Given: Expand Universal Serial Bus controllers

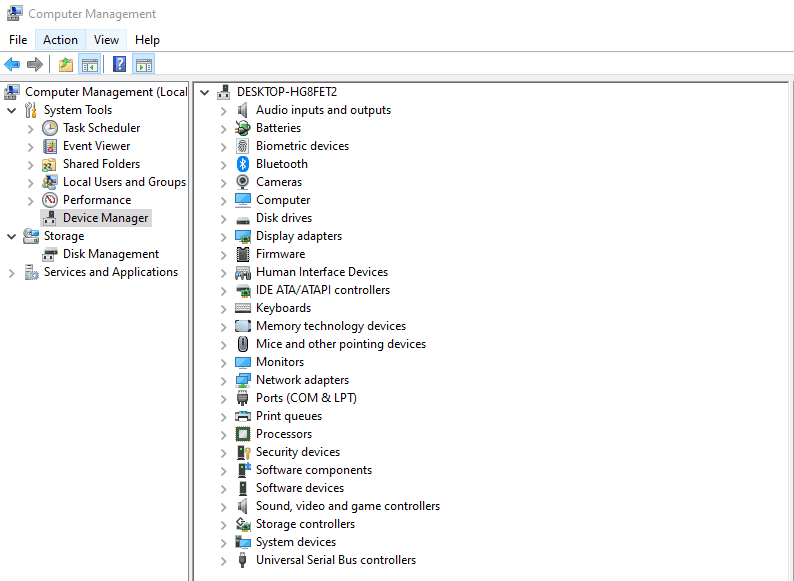Looking at the screenshot, I should 224,561.
